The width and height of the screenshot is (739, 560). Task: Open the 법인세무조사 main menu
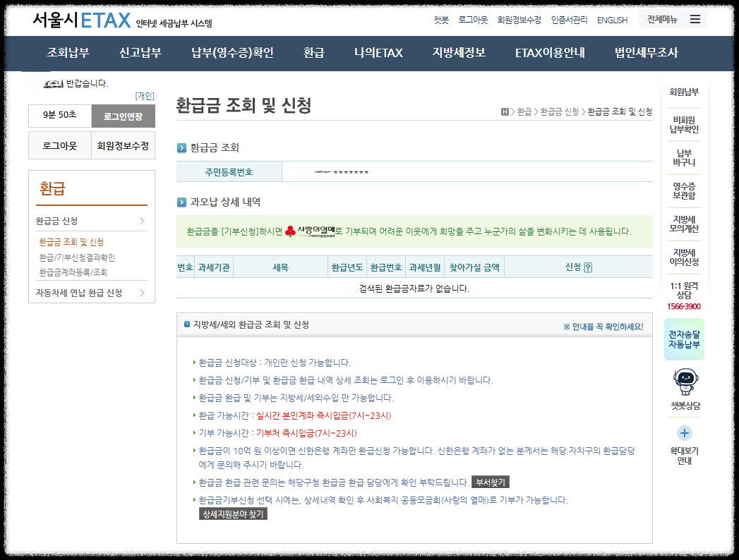(646, 53)
